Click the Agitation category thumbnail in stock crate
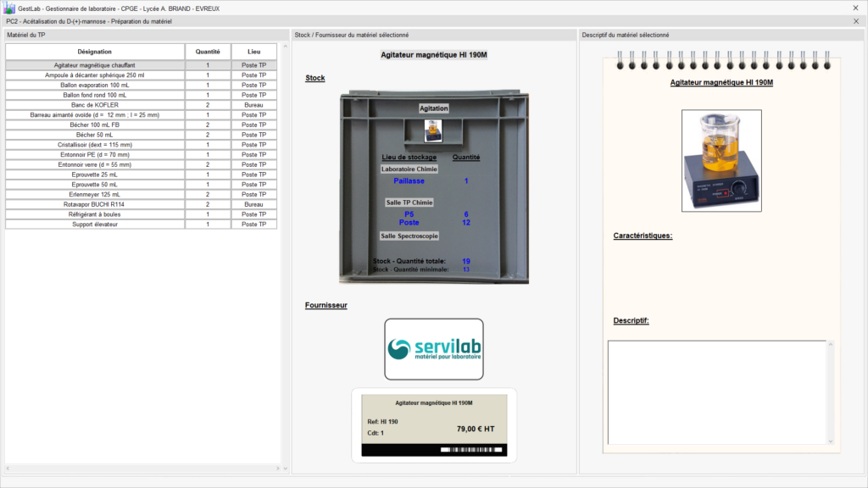This screenshot has width=868, height=488. tap(434, 130)
